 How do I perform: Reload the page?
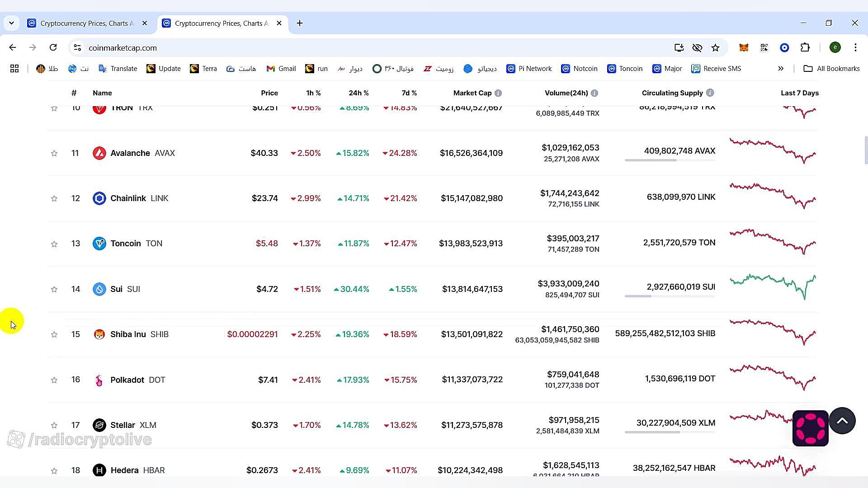coord(53,47)
